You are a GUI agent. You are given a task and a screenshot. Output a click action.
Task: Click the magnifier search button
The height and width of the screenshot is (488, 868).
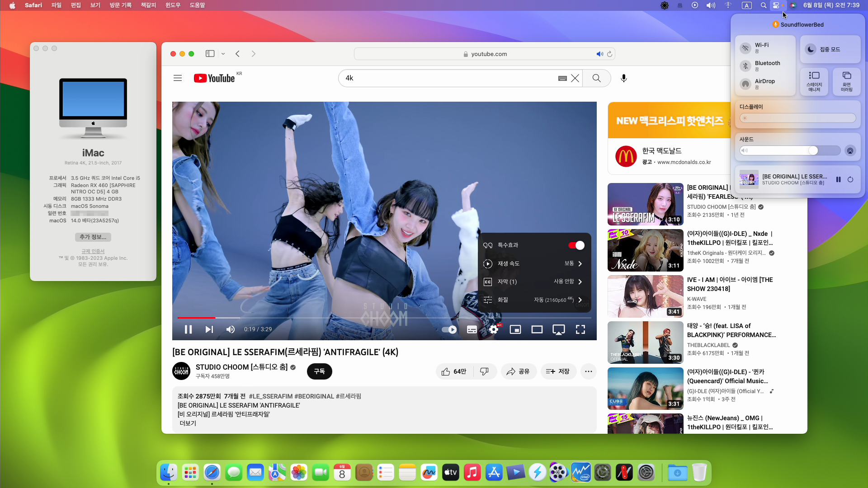[x=597, y=78]
